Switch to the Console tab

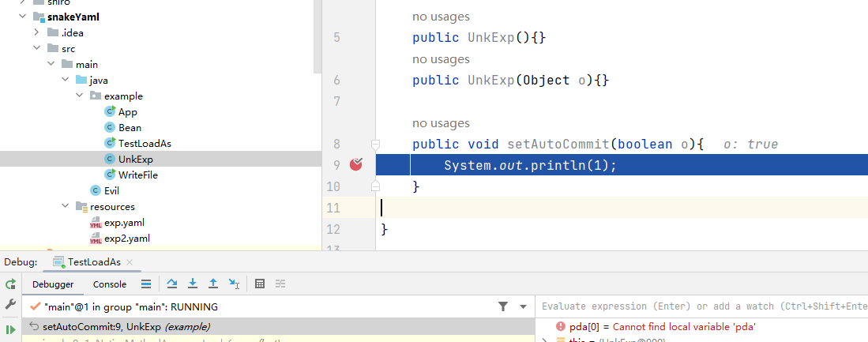coord(110,284)
